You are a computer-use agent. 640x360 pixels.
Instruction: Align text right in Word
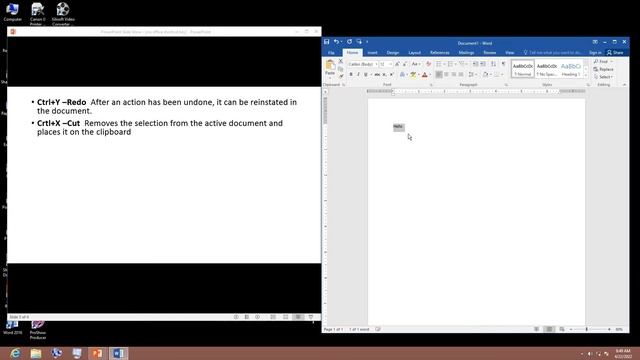[453, 75]
